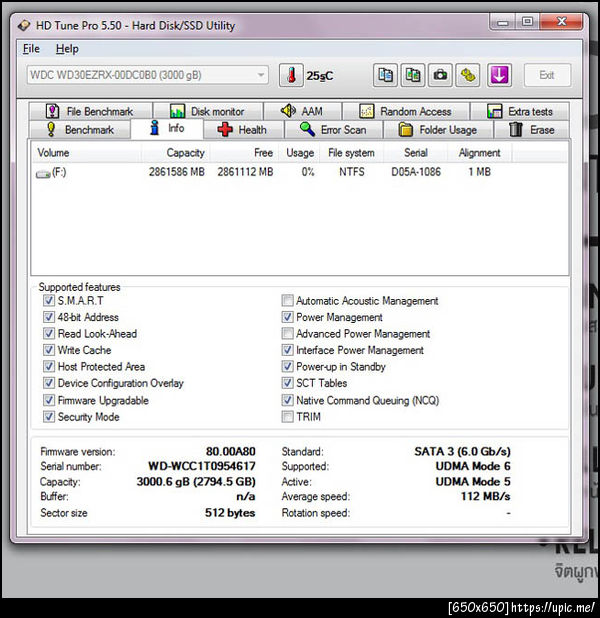600x618 pixels.
Task: Click the purple download arrow icon
Action: (499, 75)
